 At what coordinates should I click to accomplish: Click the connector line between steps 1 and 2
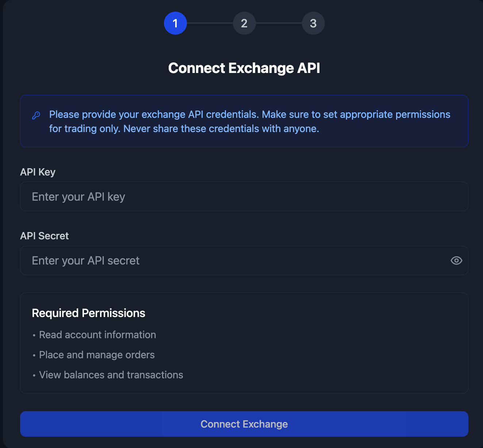pos(210,23)
